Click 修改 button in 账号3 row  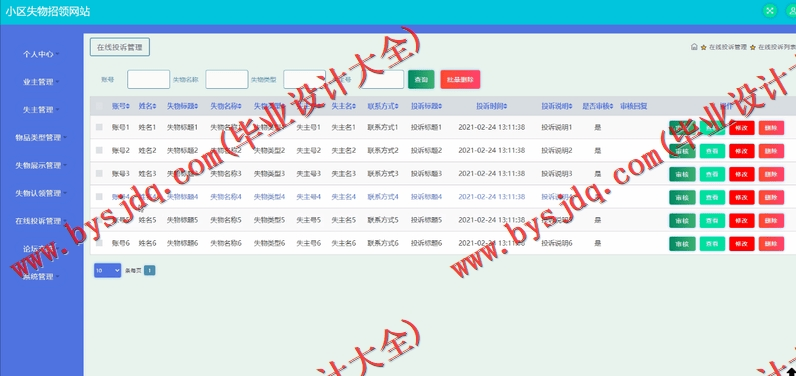(x=742, y=174)
